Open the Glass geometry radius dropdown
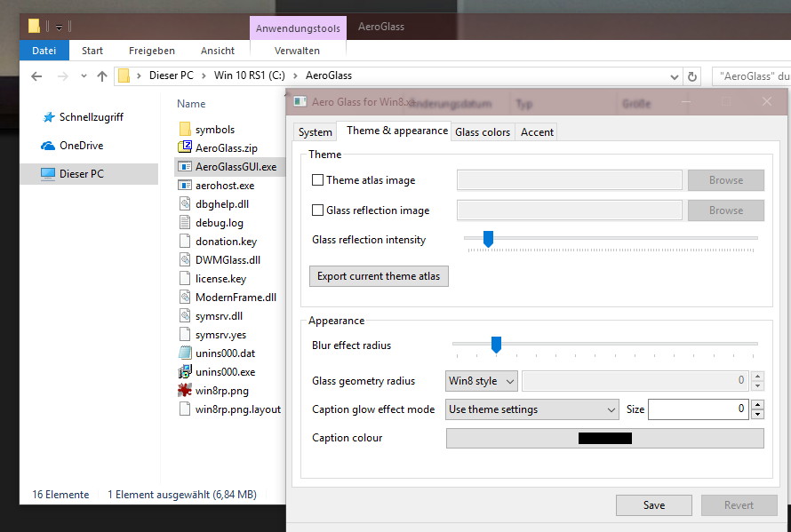The image size is (791, 532). tap(481, 381)
